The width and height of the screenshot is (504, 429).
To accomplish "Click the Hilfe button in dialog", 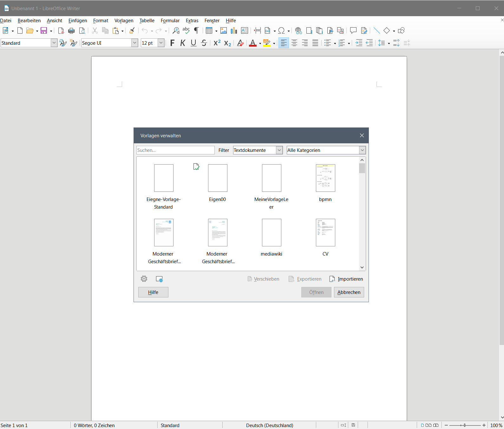I will tap(153, 292).
